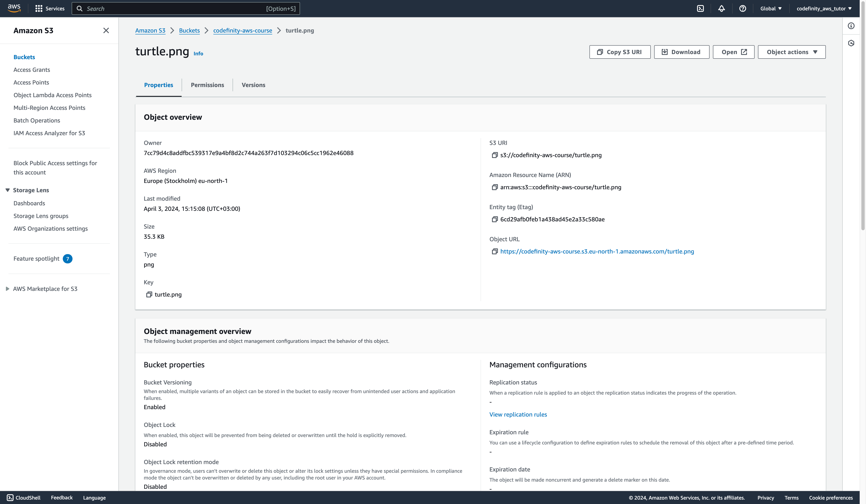Go to Amazon S3 breadcrumb link
Image resolution: width=866 pixels, height=504 pixels.
click(150, 31)
